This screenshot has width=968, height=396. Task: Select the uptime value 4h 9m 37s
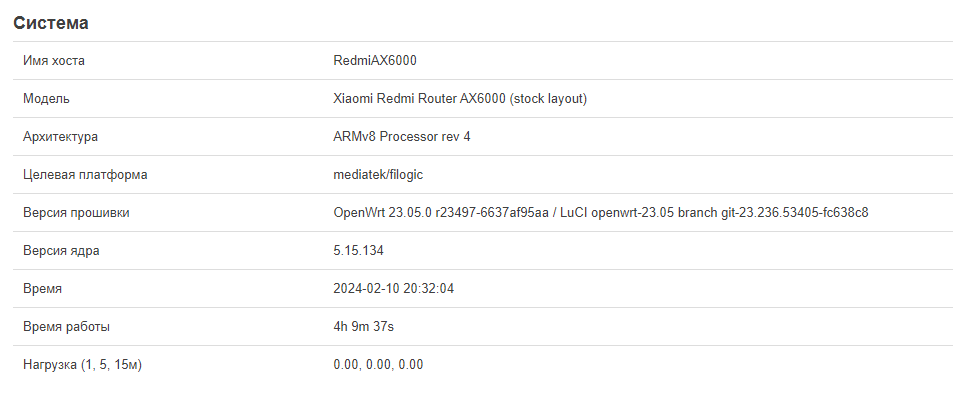tap(364, 327)
